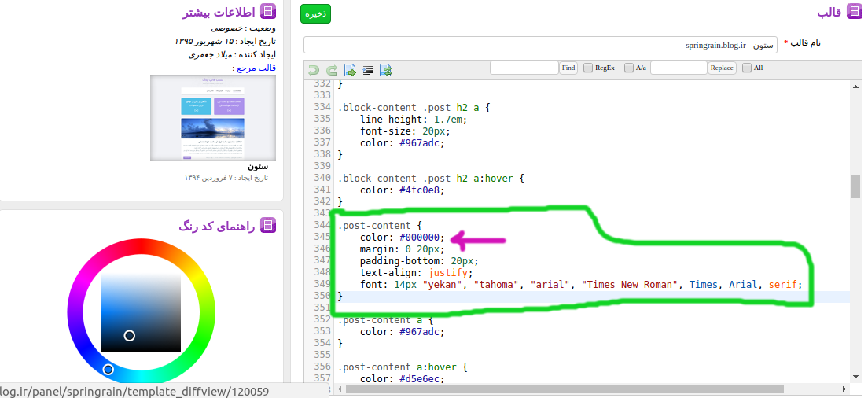
Task: Enable the RegEx checkbox
Action: click(588, 68)
